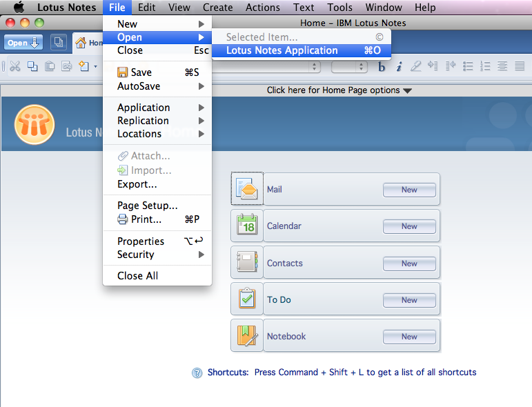The height and width of the screenshot is (407, 532).
Task: Open the Contacts address book icon
Action: tap(247, 262)
